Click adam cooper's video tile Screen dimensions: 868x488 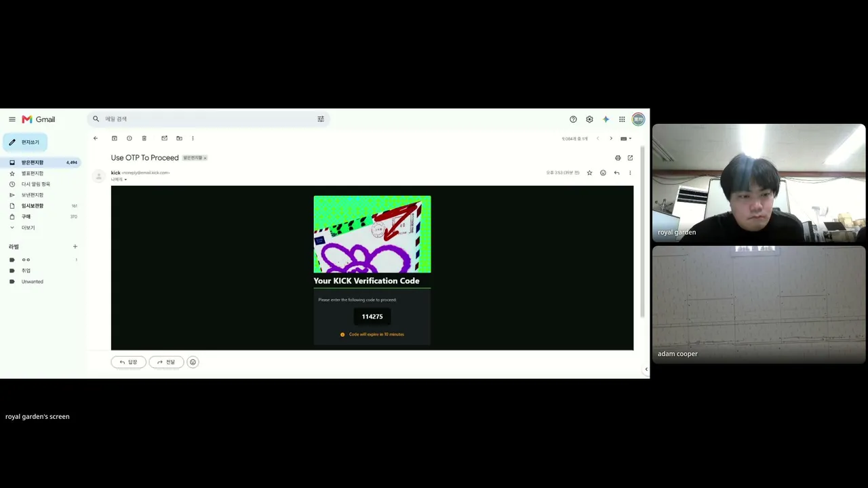pos(759,305)
